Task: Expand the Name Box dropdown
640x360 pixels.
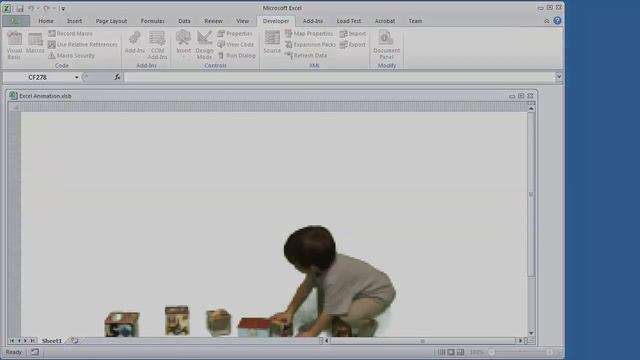Action: tap(76, 77)
